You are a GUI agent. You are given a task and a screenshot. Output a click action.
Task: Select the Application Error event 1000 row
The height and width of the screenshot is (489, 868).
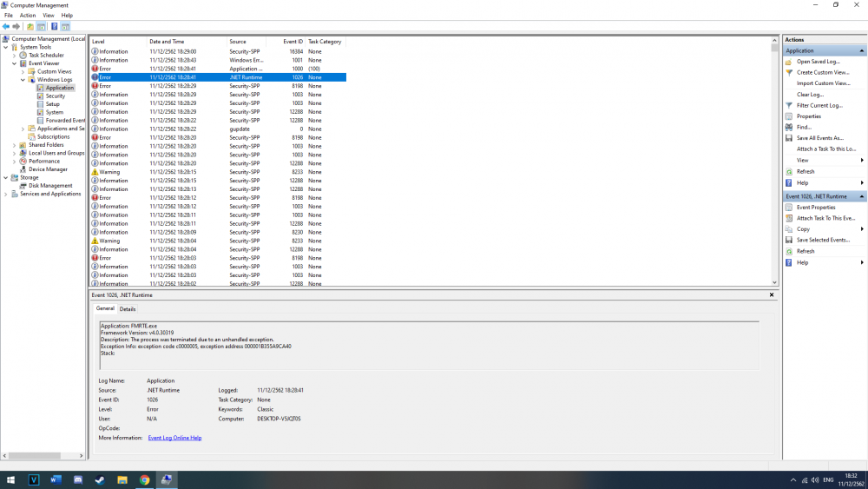point(218,69)
